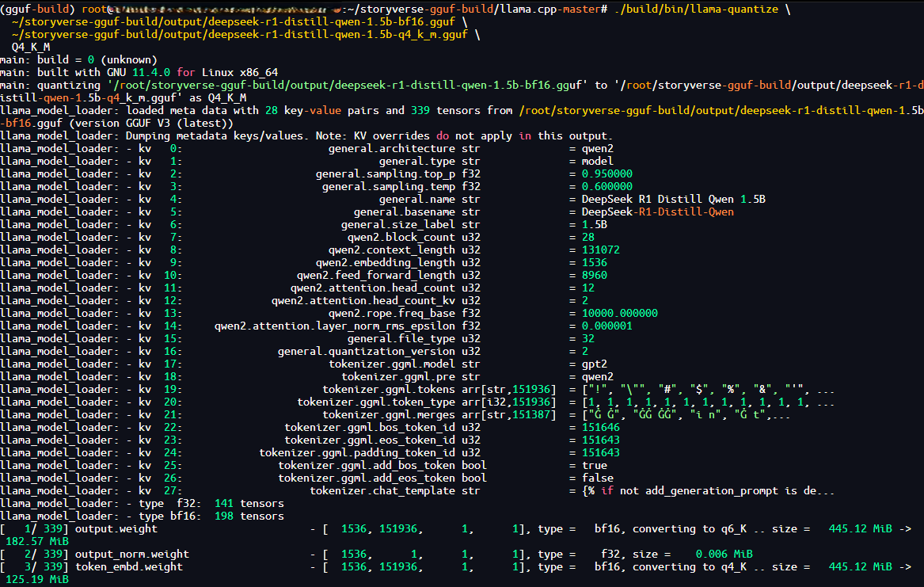
Task: Click the file type value 32
Action: point(588,338)
